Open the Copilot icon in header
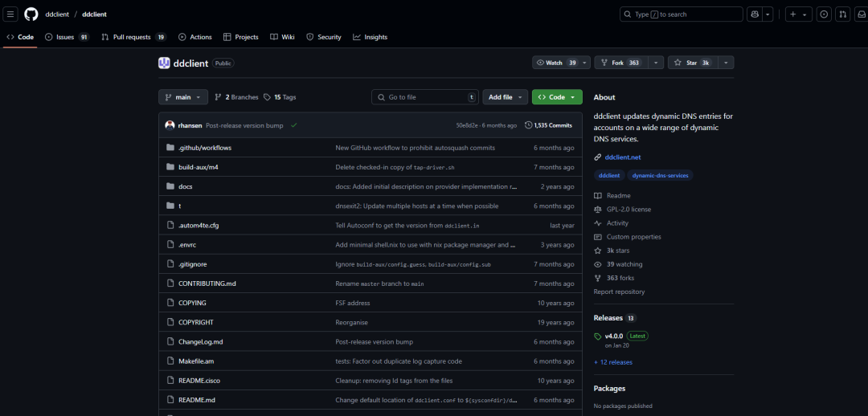868x416 pixels. [x=755, y=14]
